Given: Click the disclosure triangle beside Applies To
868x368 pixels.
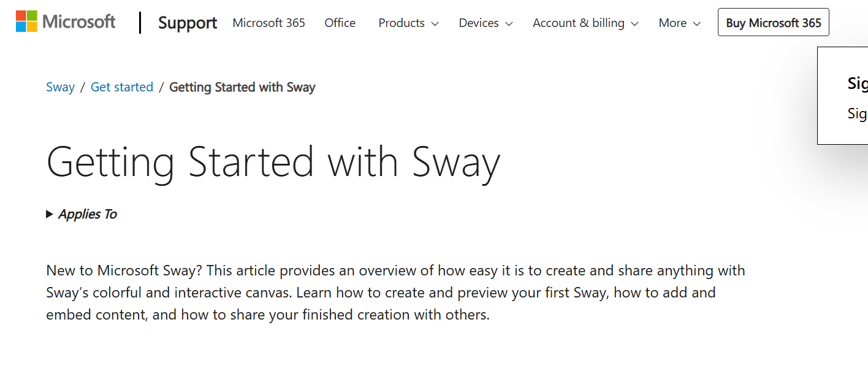Looking at the screenshot, I should [50, 214].
